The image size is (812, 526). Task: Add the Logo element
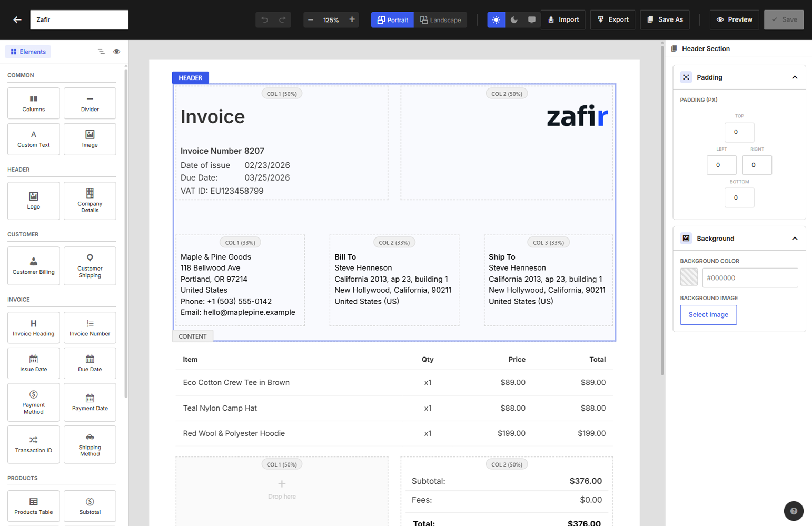34,201
